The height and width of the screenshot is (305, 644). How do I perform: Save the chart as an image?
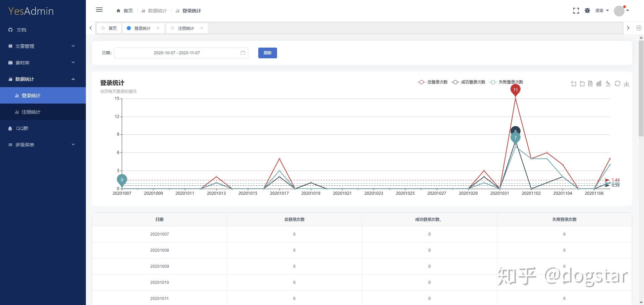pos(626,83)
